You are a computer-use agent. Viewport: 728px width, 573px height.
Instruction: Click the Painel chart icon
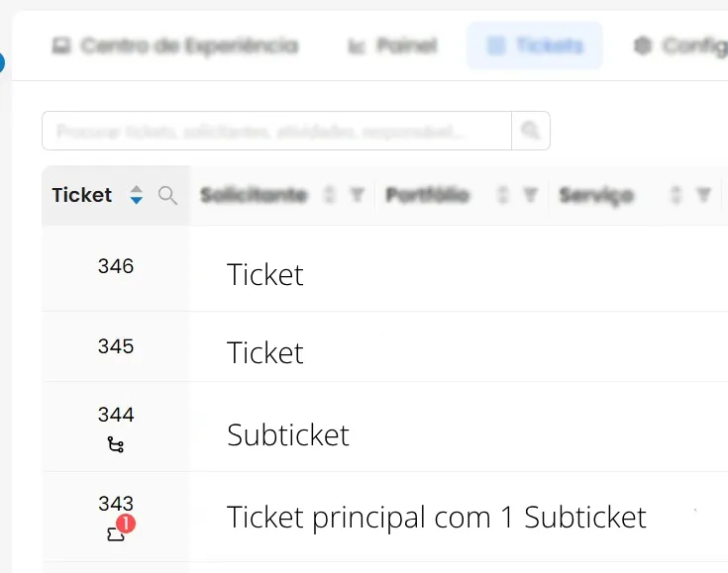357,46
